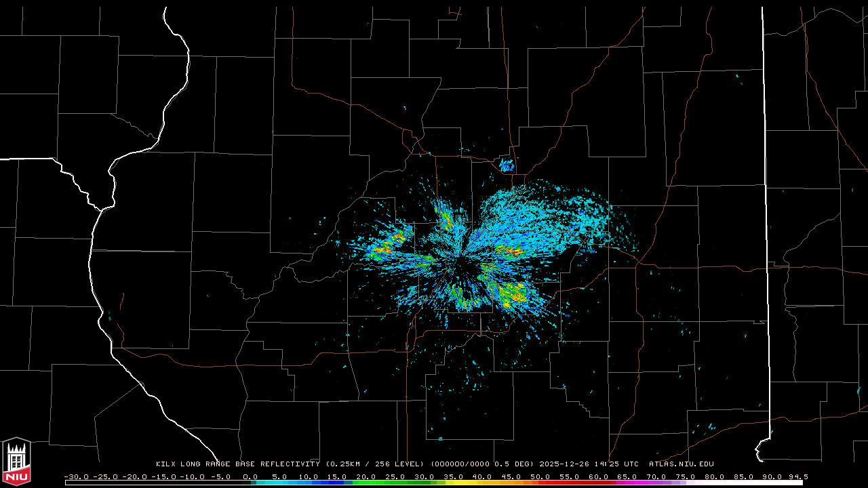Image resolution: width=868 pixels, height=488 pixels.
Task: Click the small isolated echo north of radar
Action: pos(507,164)
